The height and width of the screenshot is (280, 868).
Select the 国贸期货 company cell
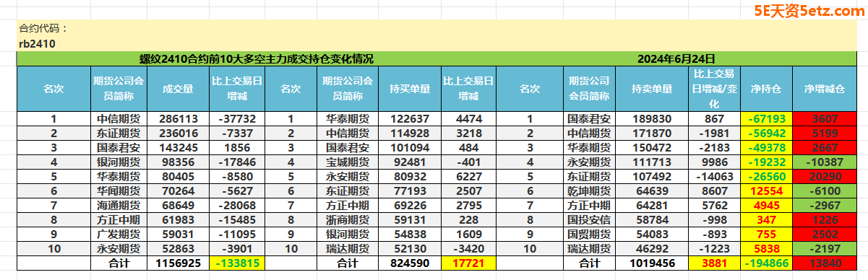589,234
